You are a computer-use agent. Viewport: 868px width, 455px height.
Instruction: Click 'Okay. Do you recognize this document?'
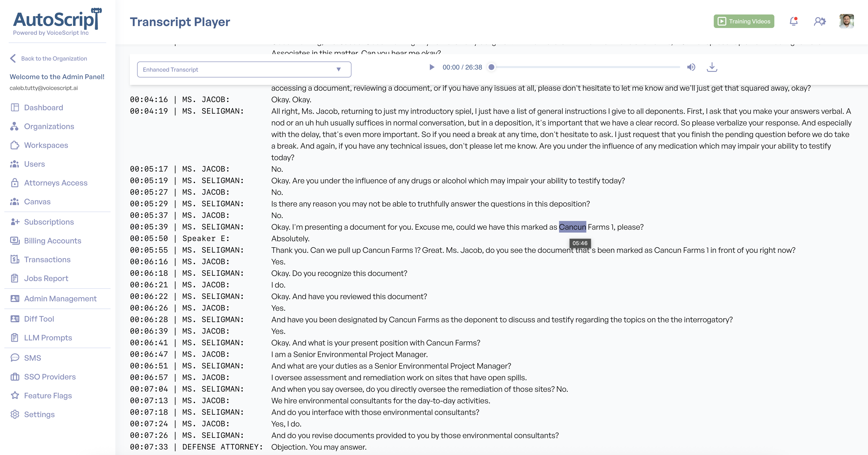[339, 273]
